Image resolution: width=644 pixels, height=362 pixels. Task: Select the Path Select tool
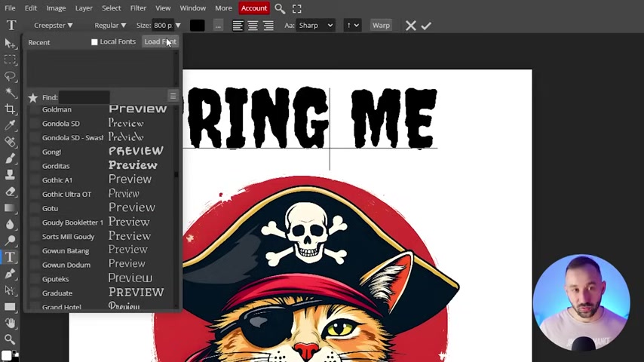(x=10, y=290)
